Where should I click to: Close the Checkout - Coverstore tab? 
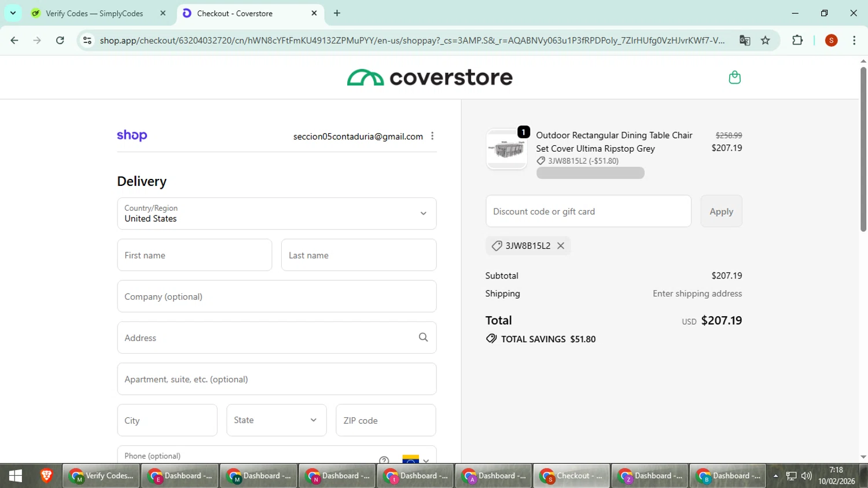pyautogui.click(x=314, y=13)
